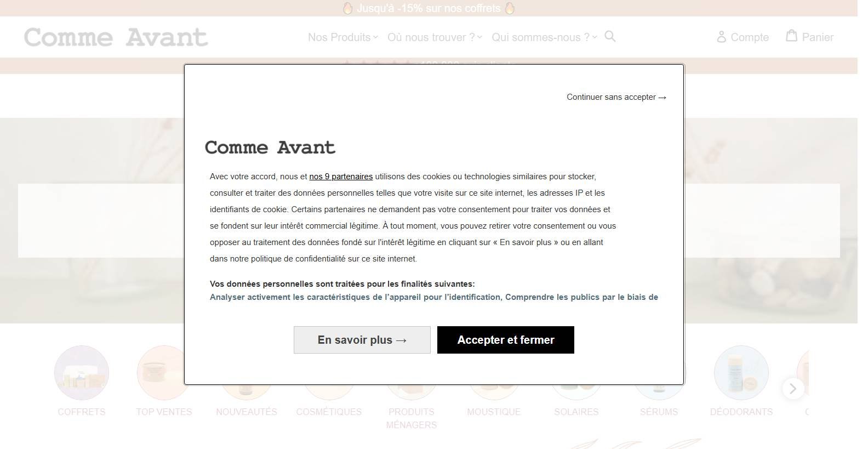
Task: Click the Coffrets category circle icon
Action: click(82, 373)
